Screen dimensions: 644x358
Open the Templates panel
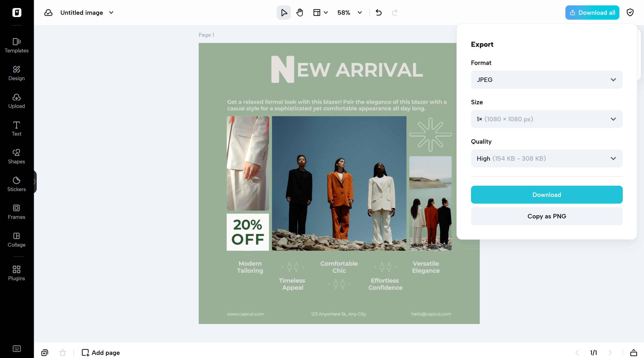tap(17, 45)
